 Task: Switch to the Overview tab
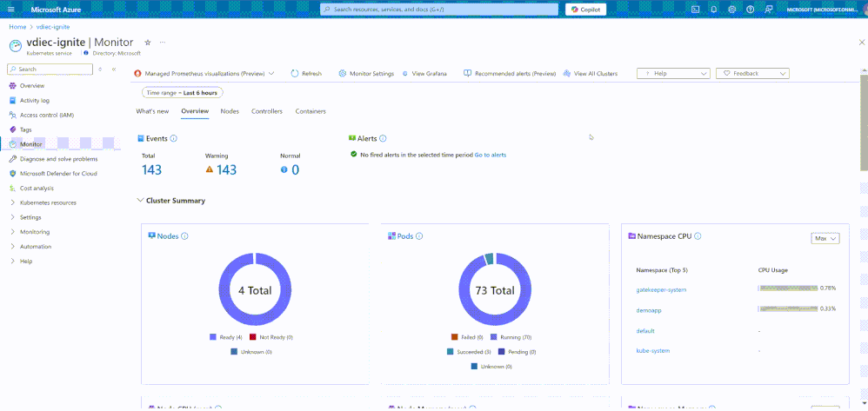(195, 111)
